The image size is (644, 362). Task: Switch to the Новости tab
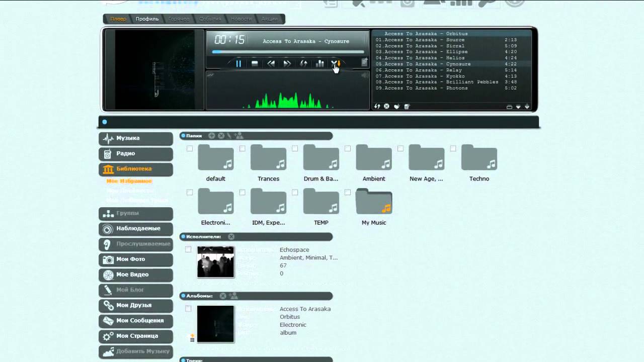click(241, 19)
